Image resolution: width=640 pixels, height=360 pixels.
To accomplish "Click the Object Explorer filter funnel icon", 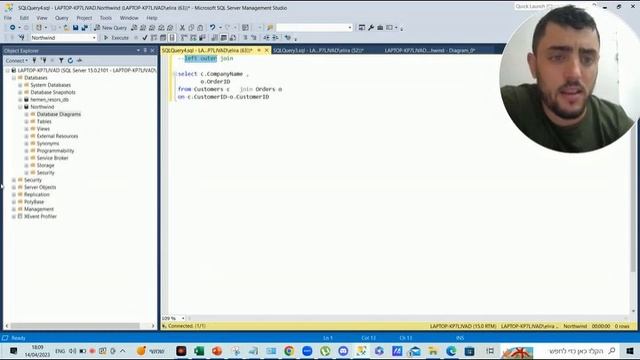I will click(61, 60).
